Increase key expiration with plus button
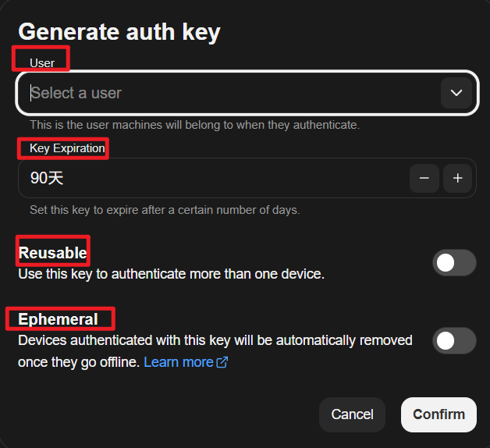Image resolution: width=490 pixels, height=448 pixels. (458, 179)
